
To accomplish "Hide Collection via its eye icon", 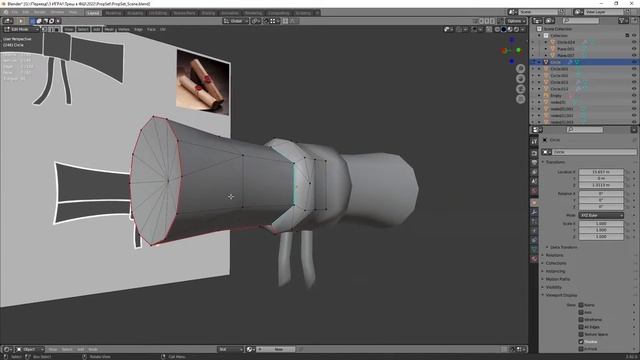I will [634, 36].
